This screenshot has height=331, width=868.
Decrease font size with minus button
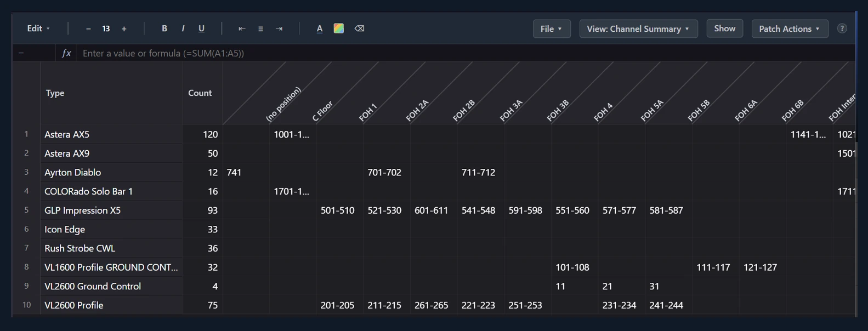(88, 28)
